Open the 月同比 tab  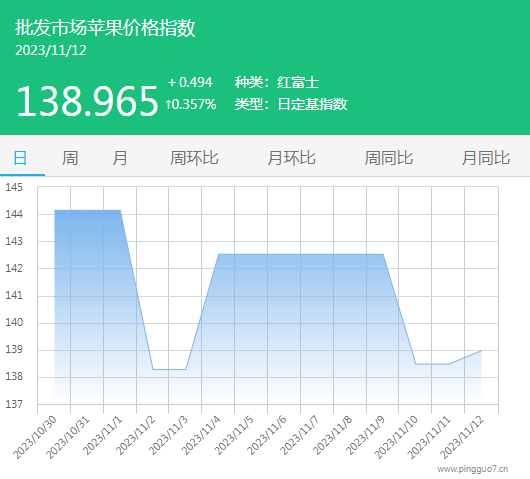coord(486,158)
